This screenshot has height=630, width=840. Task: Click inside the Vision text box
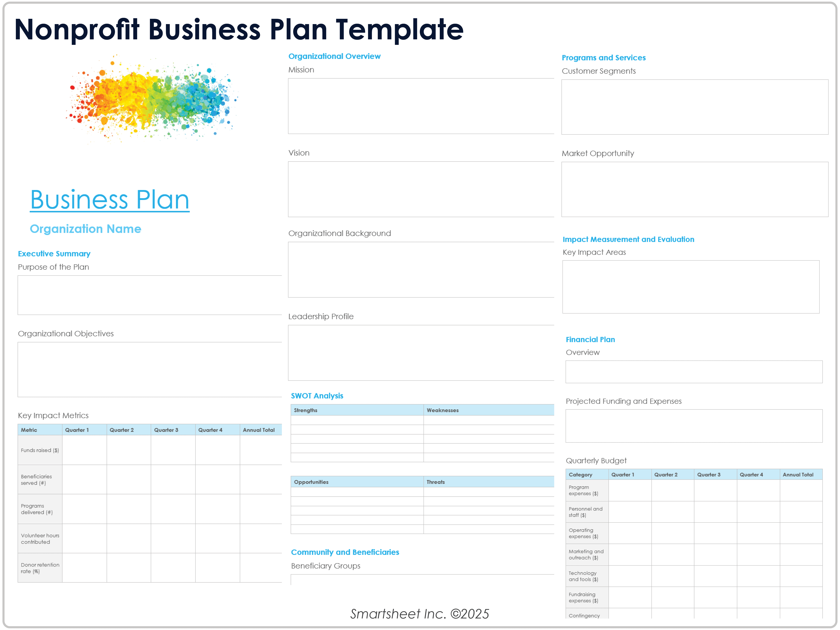[420, 189]
